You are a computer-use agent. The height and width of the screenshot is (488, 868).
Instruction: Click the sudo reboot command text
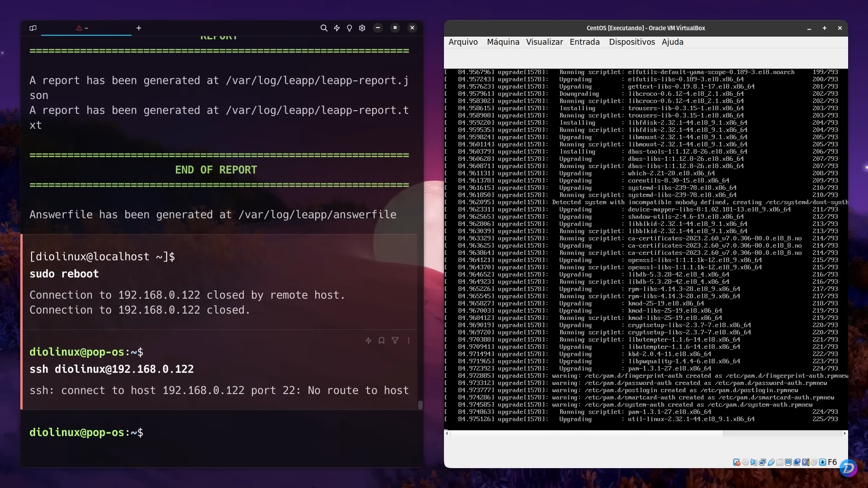64,274
